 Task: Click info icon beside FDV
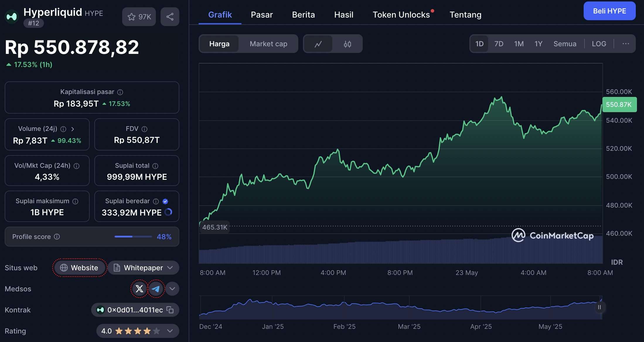pos(144,129)
